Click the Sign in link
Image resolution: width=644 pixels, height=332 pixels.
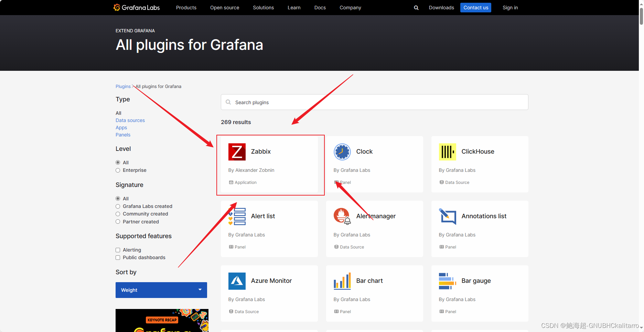click(x=510, y=8)
